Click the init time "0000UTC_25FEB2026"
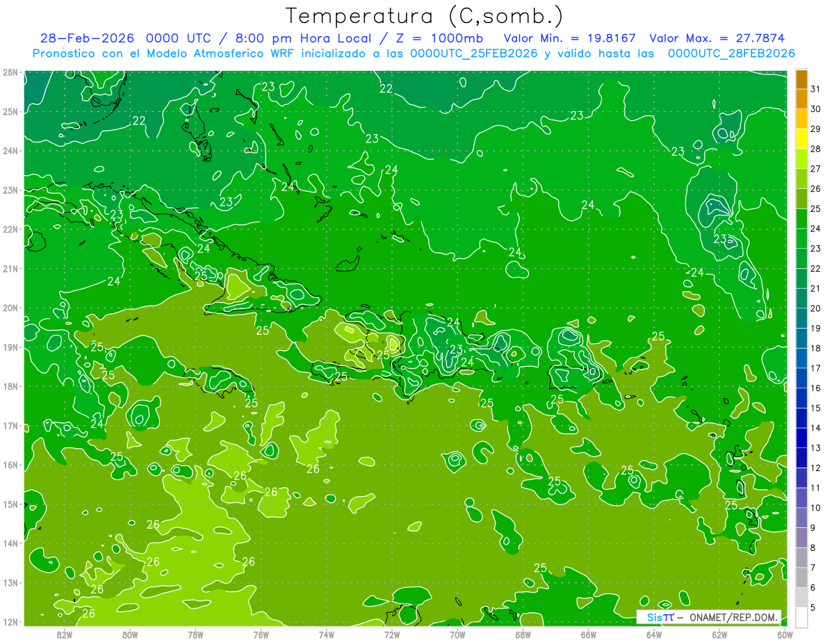834x644 pixels. tap(474, 53)
